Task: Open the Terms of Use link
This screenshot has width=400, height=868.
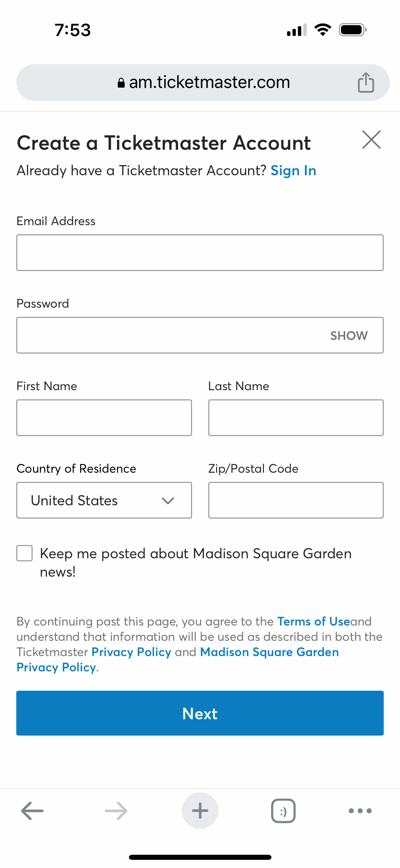Action: (313, 621)
